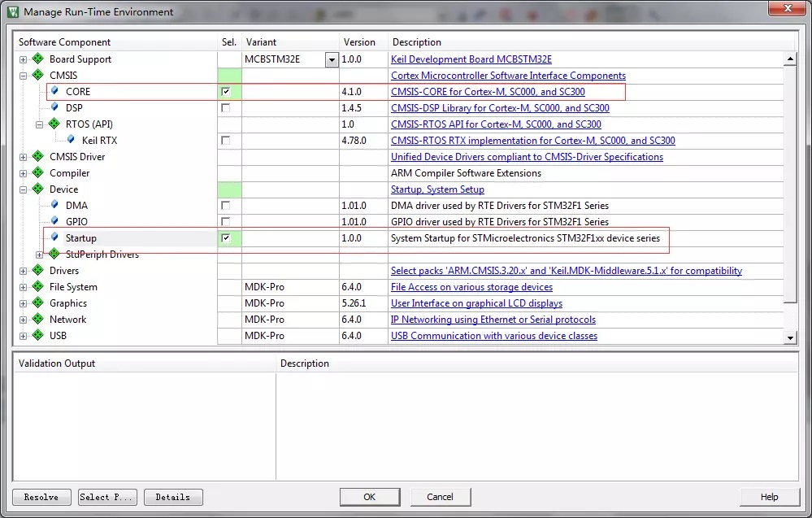Open the Select packs compatibility link
This screenshot has width=812, height=518.
(x=567, y=271)
